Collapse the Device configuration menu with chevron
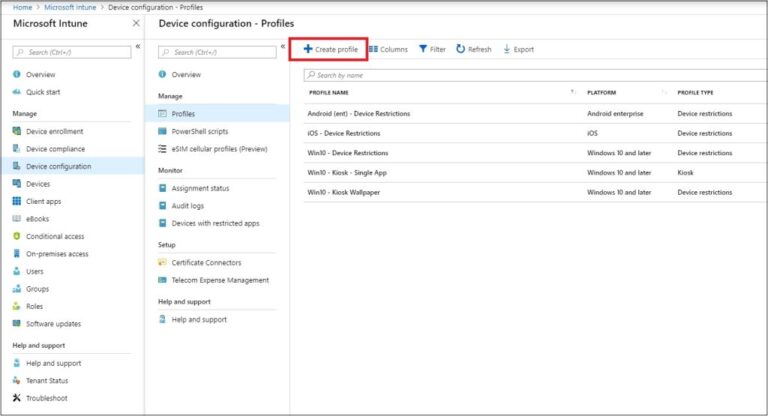 (283, 46)
